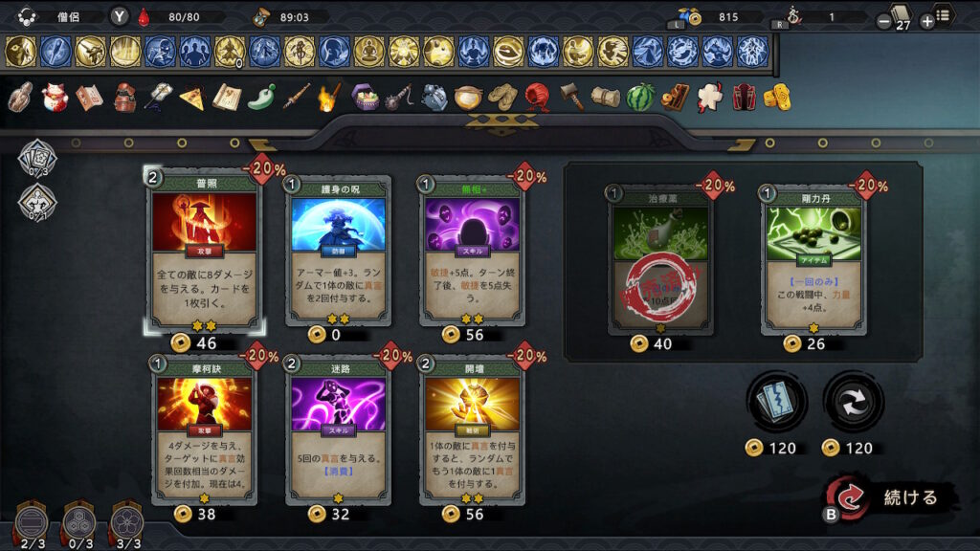Select the 普照 attack card
The height and width of the screenshot is (551, 980).
click(x=205, y=249)
